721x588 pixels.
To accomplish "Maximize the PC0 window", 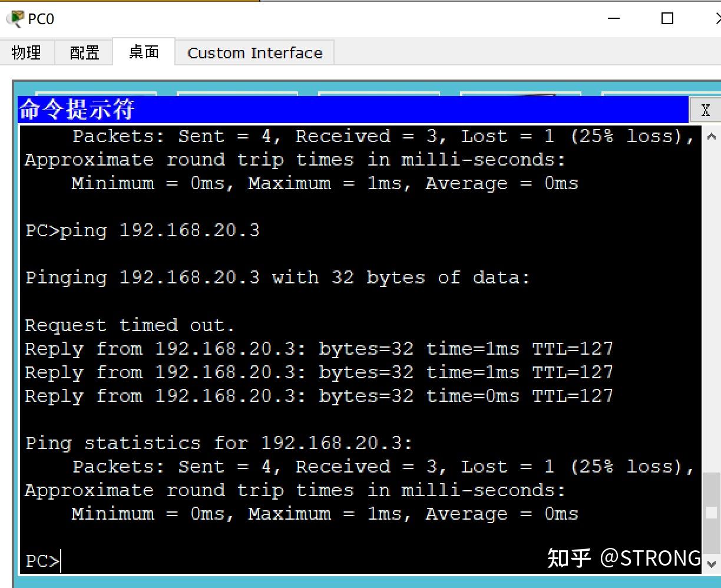I will 667,19.
